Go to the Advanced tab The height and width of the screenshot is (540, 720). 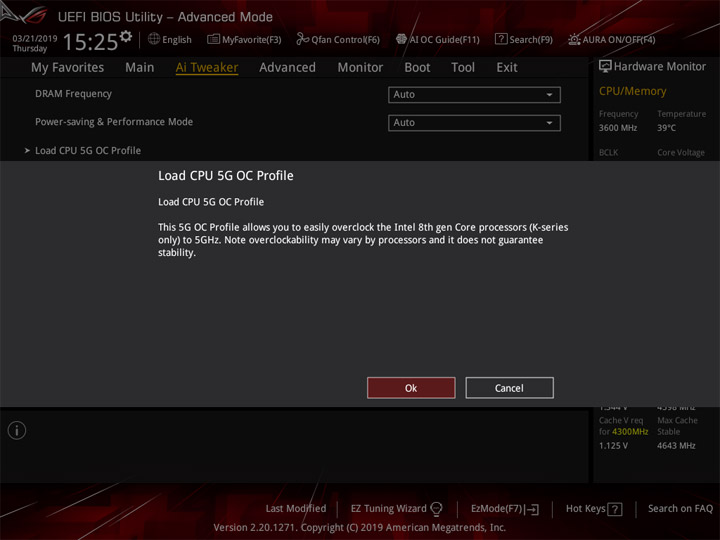287,68
